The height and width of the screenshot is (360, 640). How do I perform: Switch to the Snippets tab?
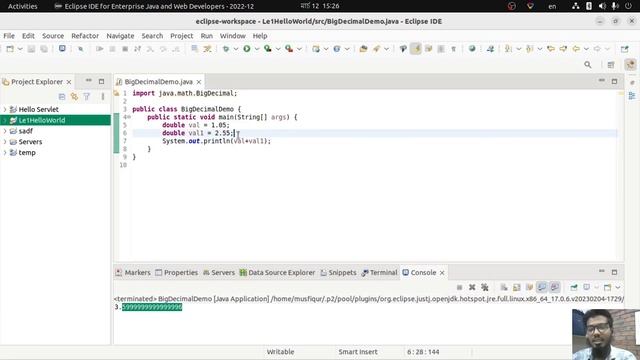(x=338, y=273)
